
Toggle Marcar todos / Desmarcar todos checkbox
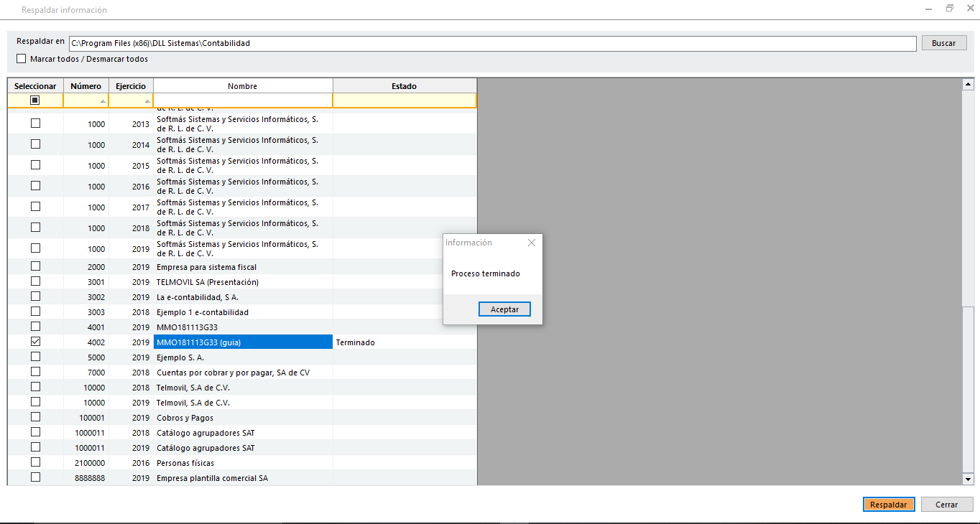pyautogui.click(x=22, y=59)
